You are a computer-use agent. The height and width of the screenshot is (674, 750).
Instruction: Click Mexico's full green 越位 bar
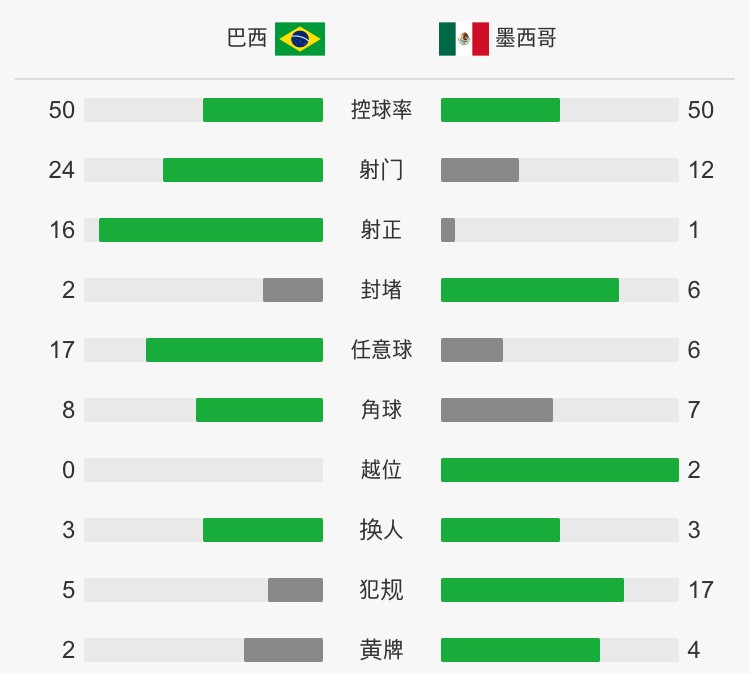pos(560,470)
